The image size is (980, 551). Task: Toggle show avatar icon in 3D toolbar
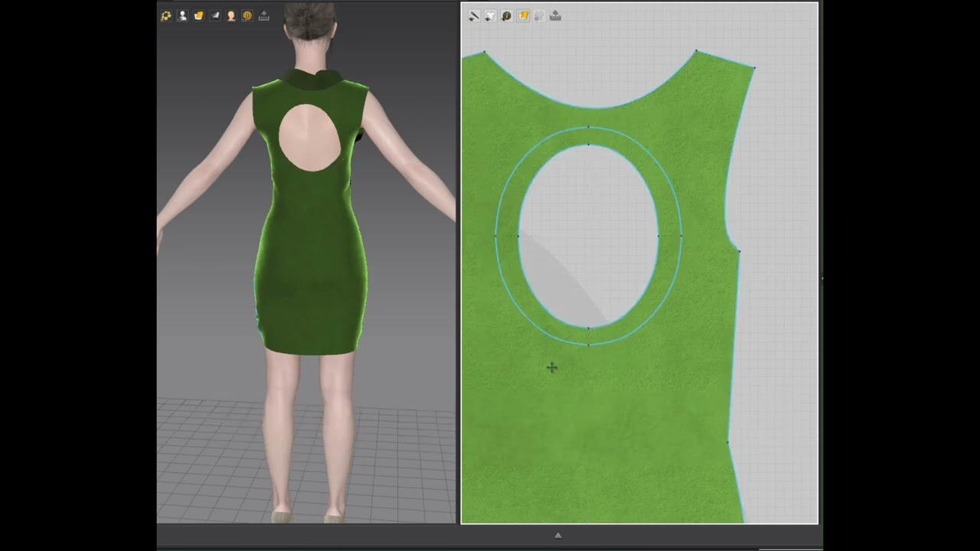pyautogui.click(x=182, y=15)
